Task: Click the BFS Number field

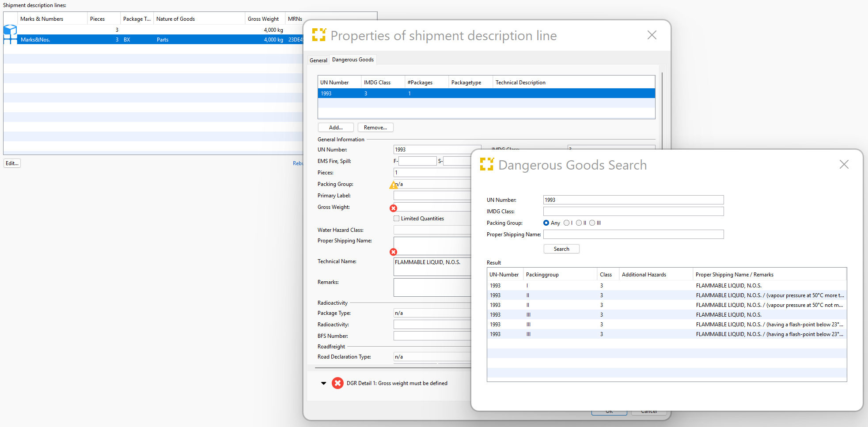Action: pyautogui.click(x=432, y=336)
